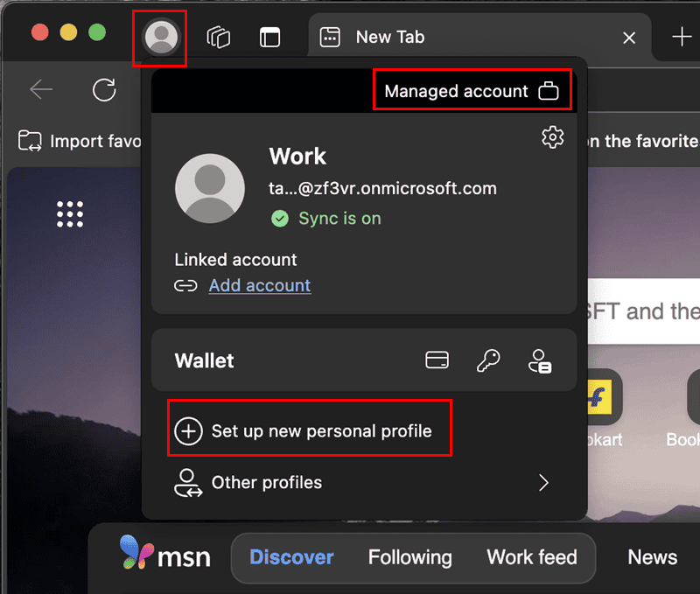Open the apps grid launcher icon
The height and width of the screenshot is (594, 700).
pos(70,213)
